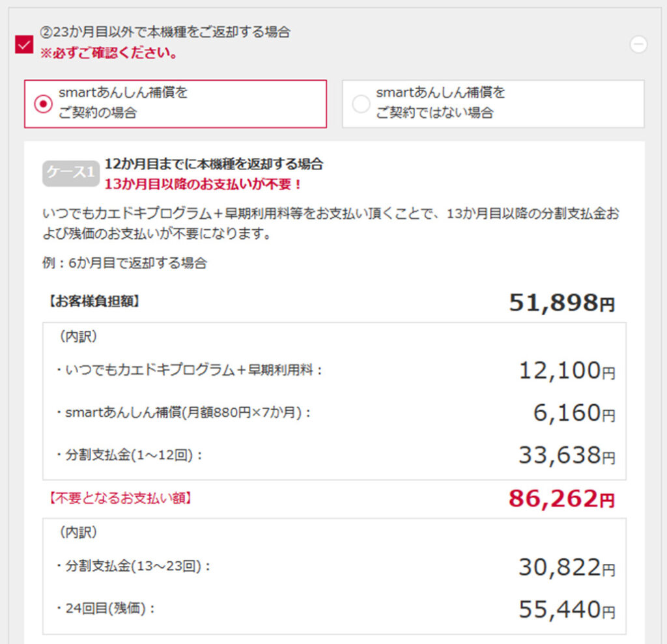This screenshot has width=667, height=644.
Task: Click red text 13か月目以降のお支払いが不要!
Action: point(203,184)
